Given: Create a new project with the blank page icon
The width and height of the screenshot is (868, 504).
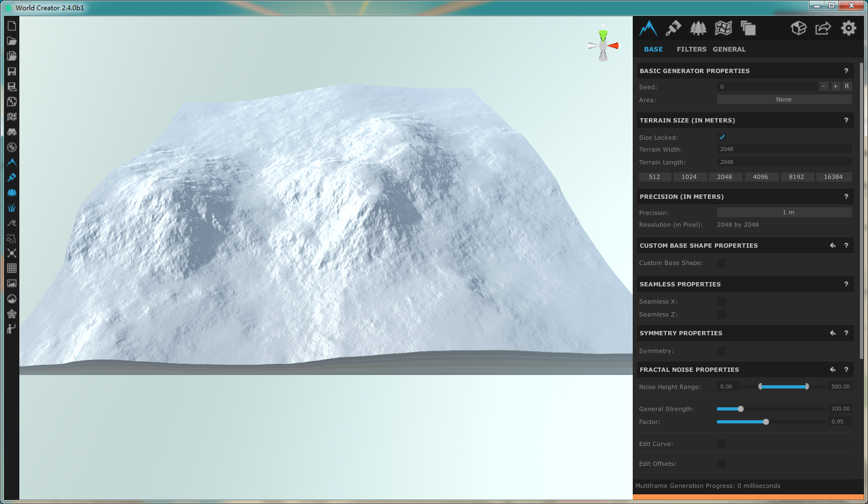Looking at the screenshot, I should (12, 26).
